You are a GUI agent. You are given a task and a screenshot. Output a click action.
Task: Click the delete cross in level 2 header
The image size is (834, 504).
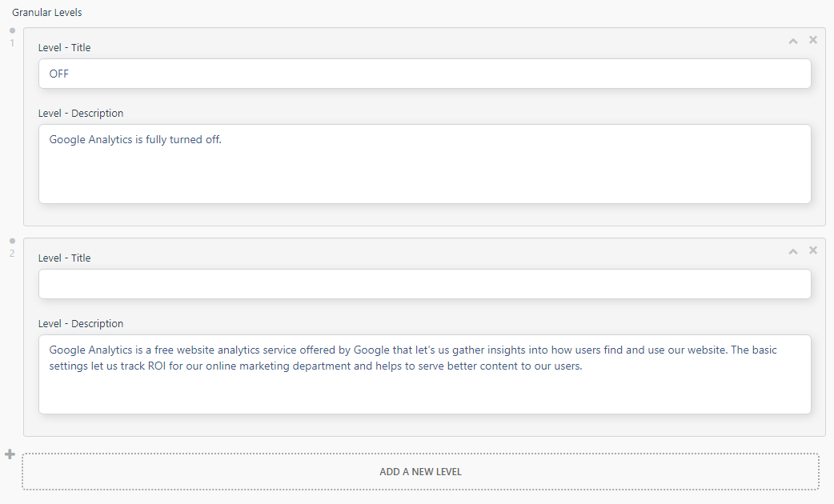[x=812, y=250]
